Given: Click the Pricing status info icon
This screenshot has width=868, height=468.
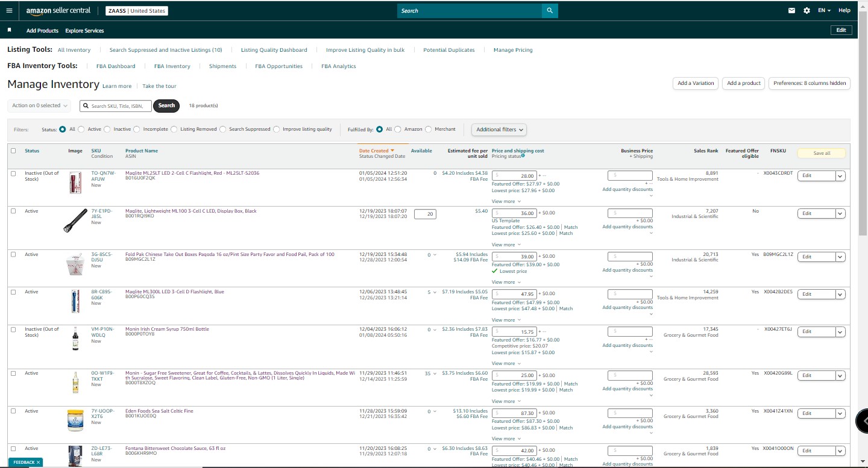Looking at the screenshot, I should pyautogui.click(x=523, y=156).
